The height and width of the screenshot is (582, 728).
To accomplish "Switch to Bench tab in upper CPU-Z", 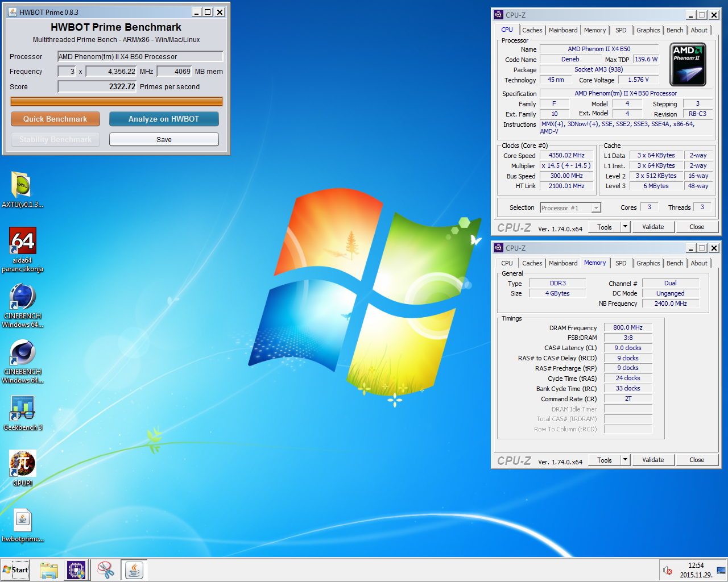I will (675, 30).
